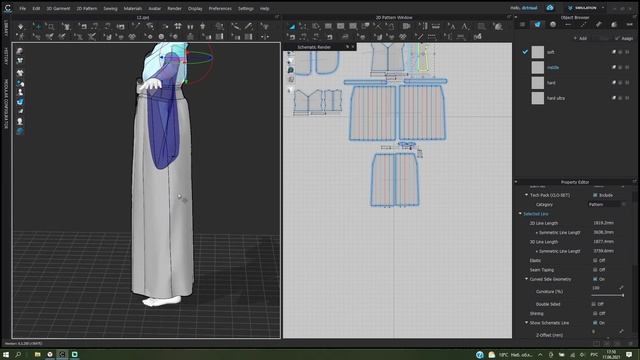Select the Edit Text 'A' tool in 2D toolbar

click(451, 27)
